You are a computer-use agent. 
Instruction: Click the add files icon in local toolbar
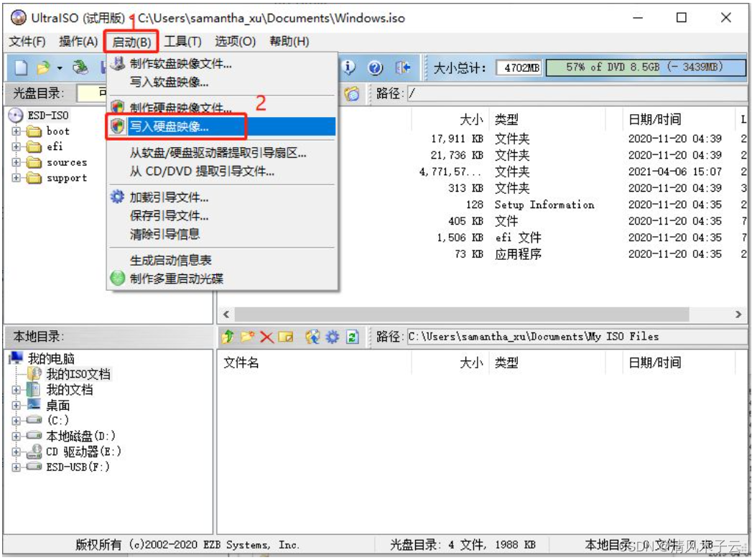[x=312, y=337]
